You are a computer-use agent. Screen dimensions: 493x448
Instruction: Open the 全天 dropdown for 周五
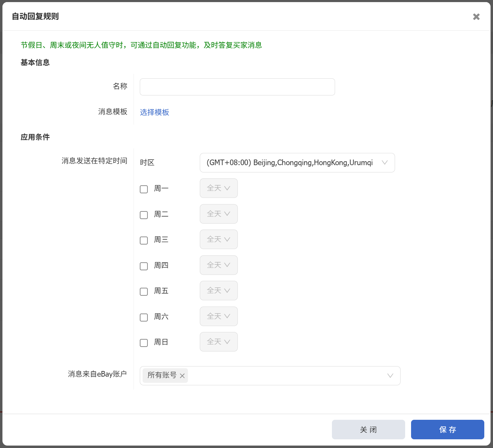[x=219, y=291]
